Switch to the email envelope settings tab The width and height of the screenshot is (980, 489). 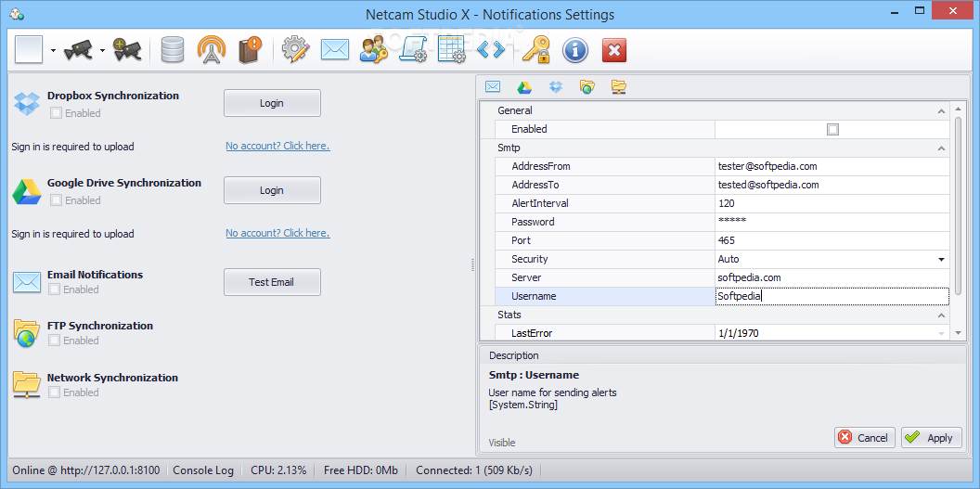[x=493, y=87]
